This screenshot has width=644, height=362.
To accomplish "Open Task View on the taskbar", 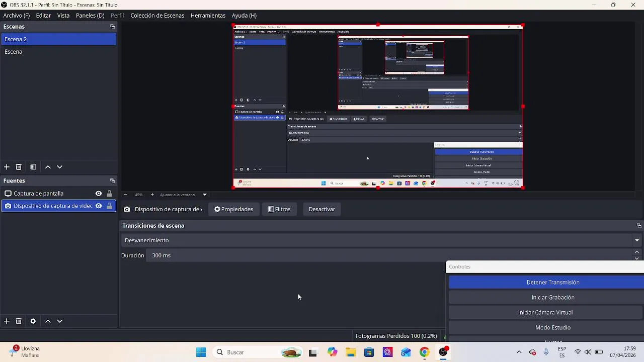I will pyautogui.click(x=313, y=352).
